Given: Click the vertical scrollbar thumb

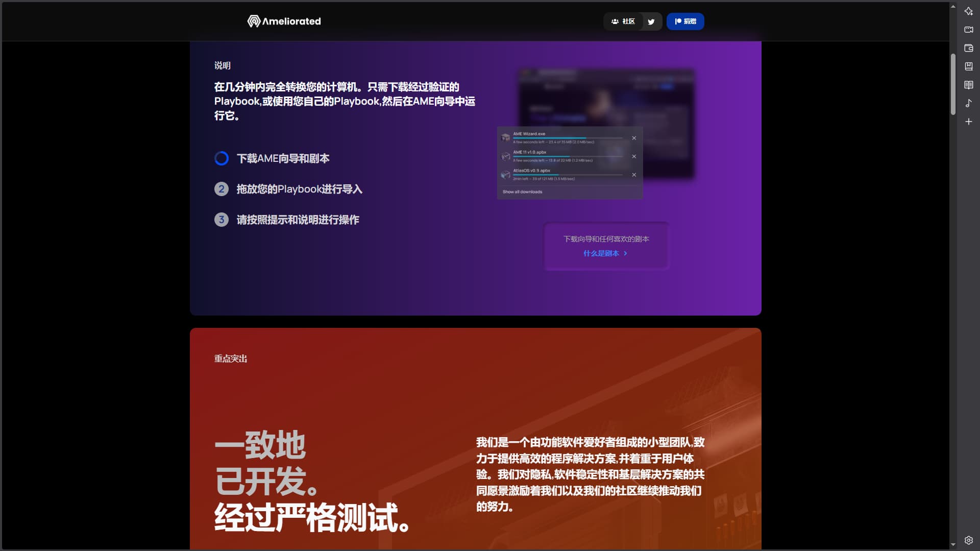Looking at the screenshot, I should click(x=953, y=84).
